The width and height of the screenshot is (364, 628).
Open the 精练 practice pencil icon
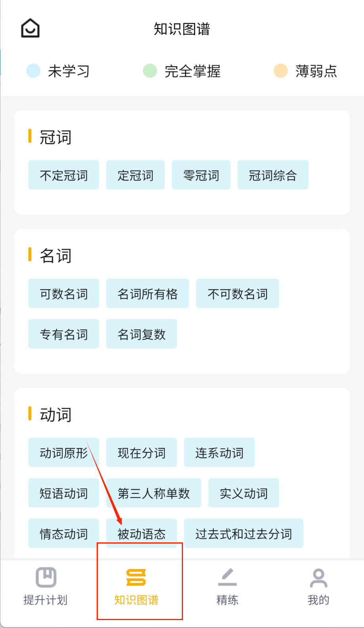(227, 577)
